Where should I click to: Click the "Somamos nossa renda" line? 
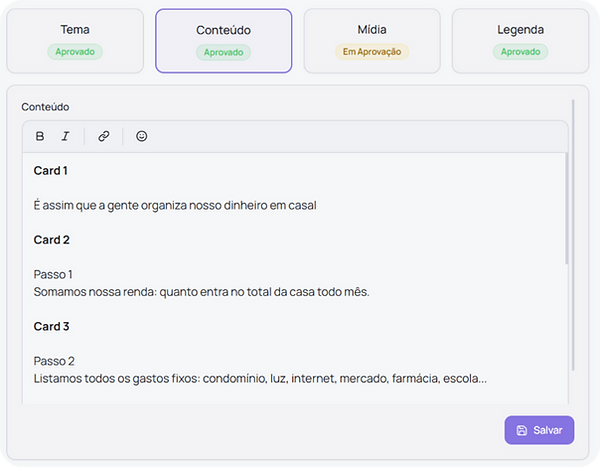[200, 292]
